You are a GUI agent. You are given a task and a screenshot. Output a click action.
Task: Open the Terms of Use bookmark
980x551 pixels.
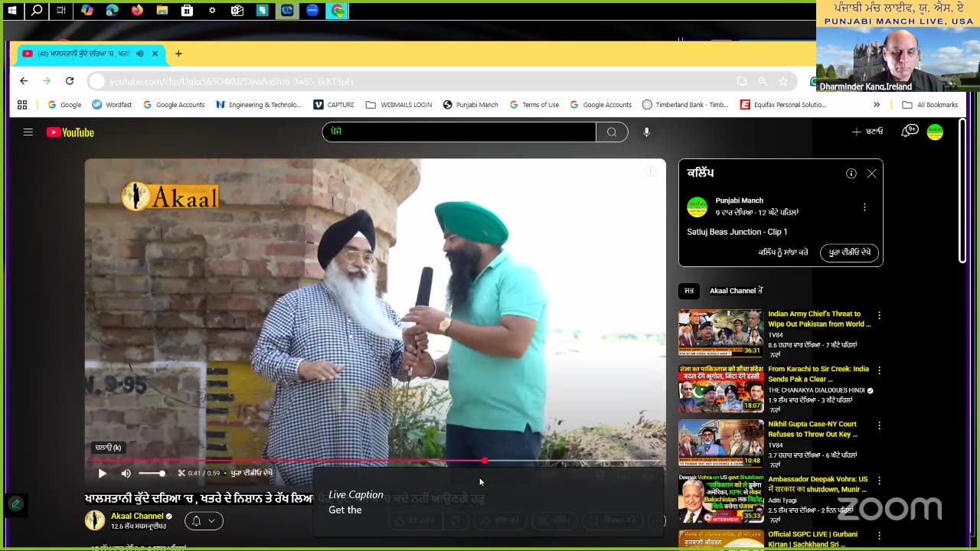coord(534,105)
